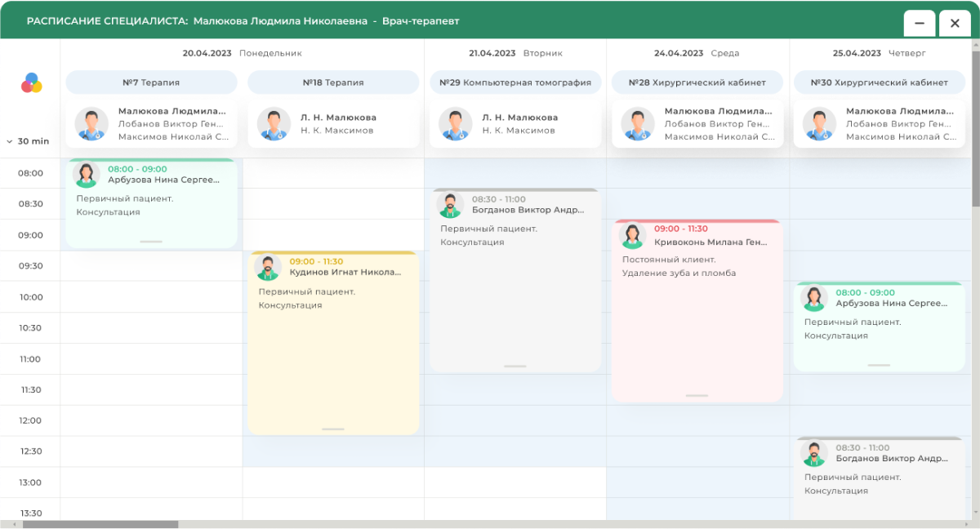The width and height of the screenshot is (980, 529).
Task: Open the Кривоконь 'Удаление зуба и пломба' appointment
Action: tap(697, 327)
